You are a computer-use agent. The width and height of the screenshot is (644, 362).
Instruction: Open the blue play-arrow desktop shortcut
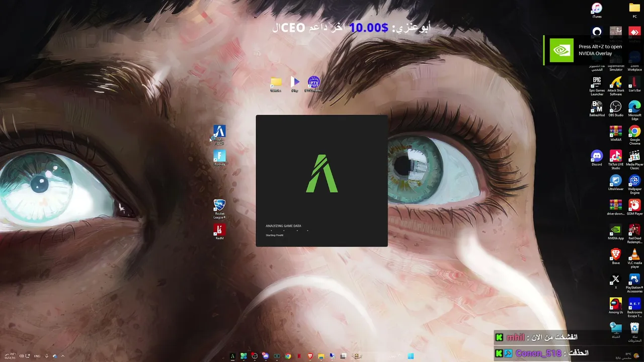295,84
